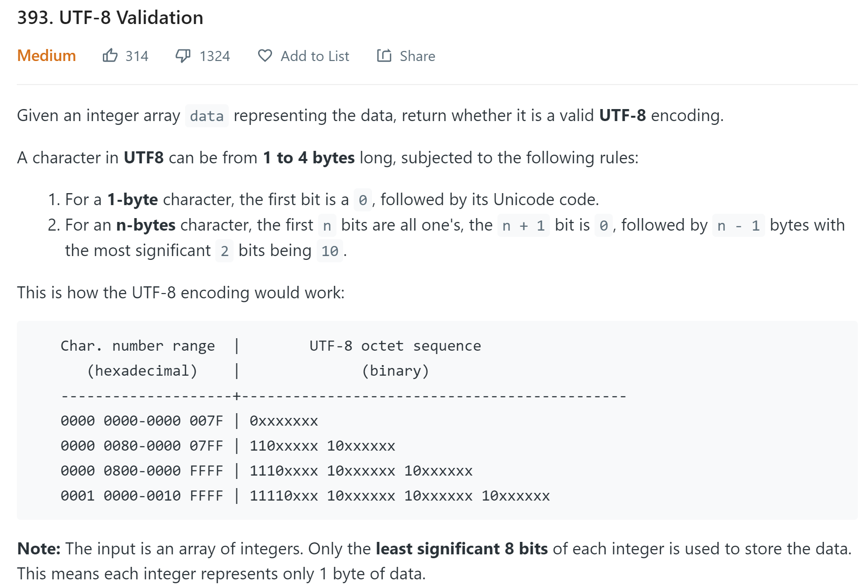
Task: Click the UTF-8 octet sequence table header
Action: (395, 346)
